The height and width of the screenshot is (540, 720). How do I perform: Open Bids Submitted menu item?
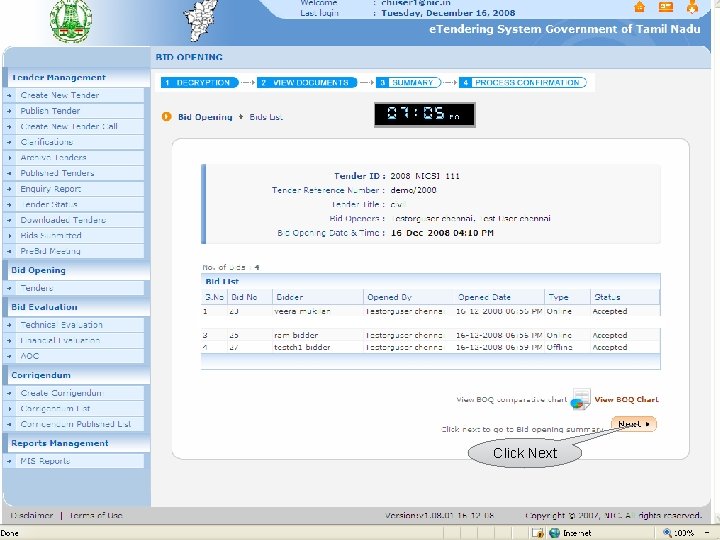[x=51, y=236]
